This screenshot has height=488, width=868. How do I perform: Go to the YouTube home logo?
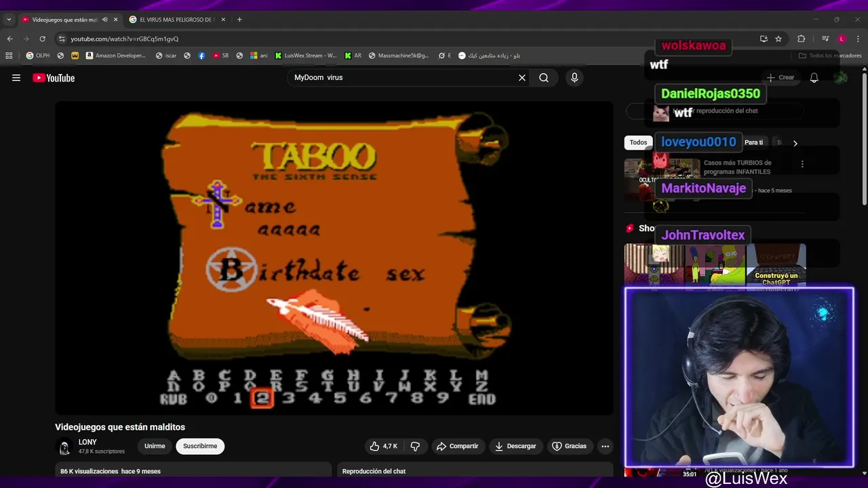coord(54,78)
